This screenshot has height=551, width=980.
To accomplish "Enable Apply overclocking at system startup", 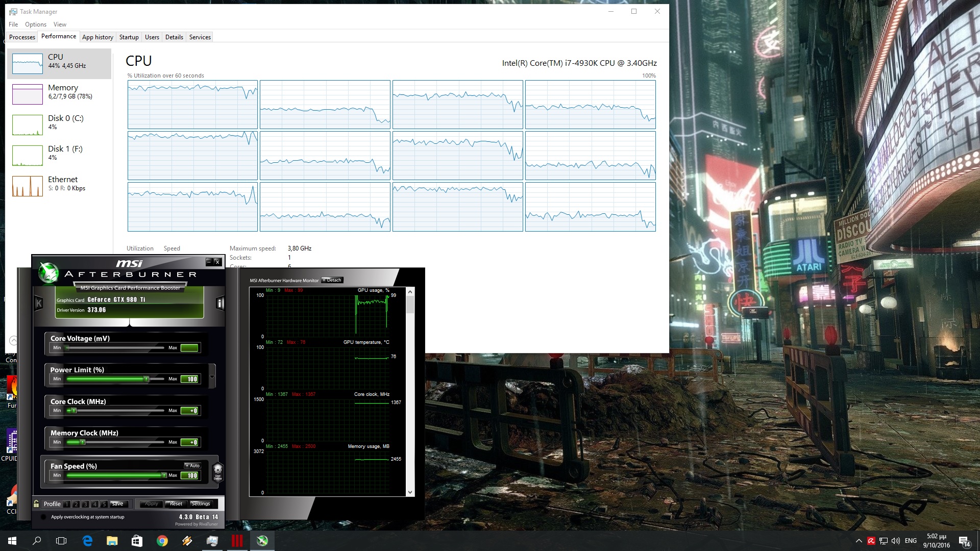I will (x=44, y=517).
